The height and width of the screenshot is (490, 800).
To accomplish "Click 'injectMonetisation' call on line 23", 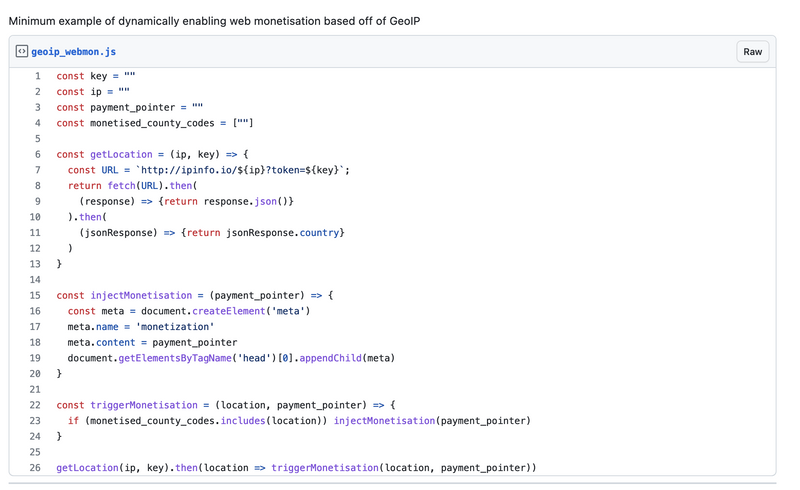I will point(384,421).
